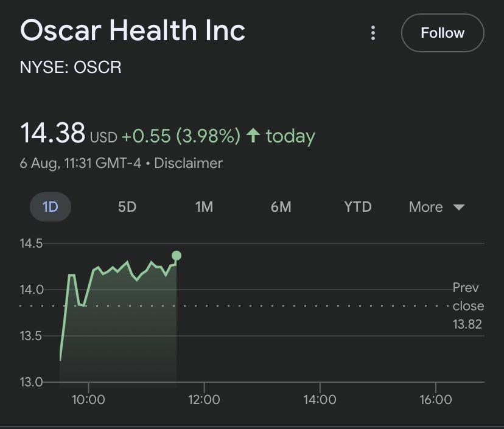This screenshot has height=429, width=504.
Task: Follow Oscar Health Inc stock
Action: 443,33
